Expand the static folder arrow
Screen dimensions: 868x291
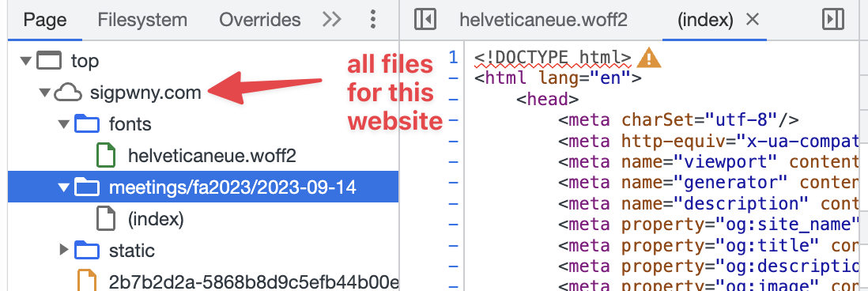[63, 250]
